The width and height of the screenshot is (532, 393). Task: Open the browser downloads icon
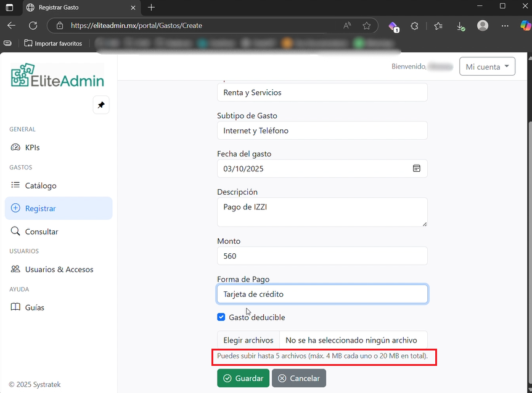click(x=460, y=26)
